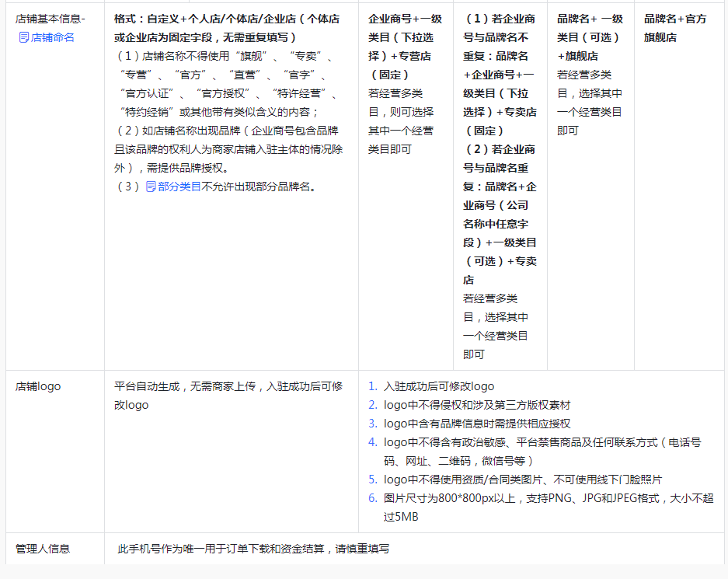The image size is (728, 579).
Task: Select list item about 第三方版权素材
Action: coord(477,405)
